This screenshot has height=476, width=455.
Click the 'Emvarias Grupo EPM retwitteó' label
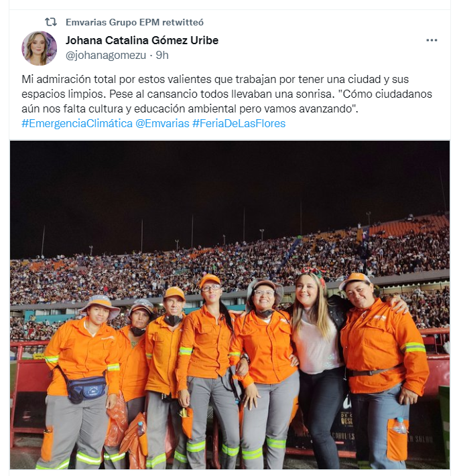(135, 22)
